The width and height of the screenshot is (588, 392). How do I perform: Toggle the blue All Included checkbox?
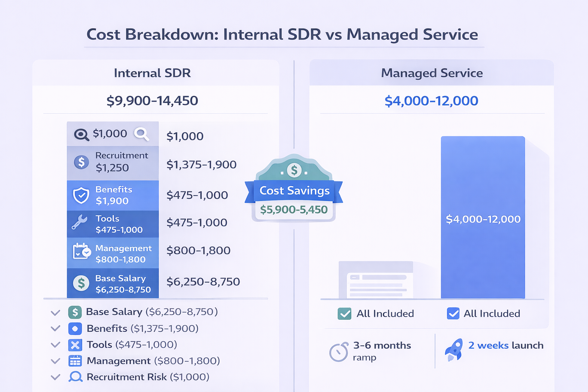[453, 314]
